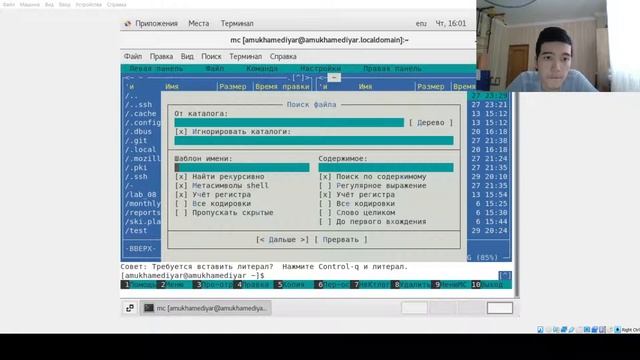This screenshot has height=360, width=640.
Task: Enable Слово целиком checkbox
Action: click(x=325, y=213)
